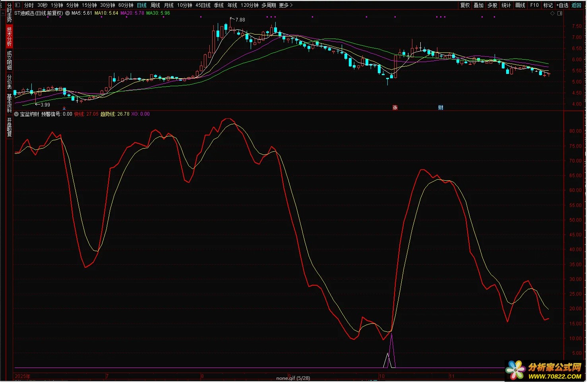Click the 7.88 high price label
The width and height of the screenshot is (588, 383).
point(240,19)
